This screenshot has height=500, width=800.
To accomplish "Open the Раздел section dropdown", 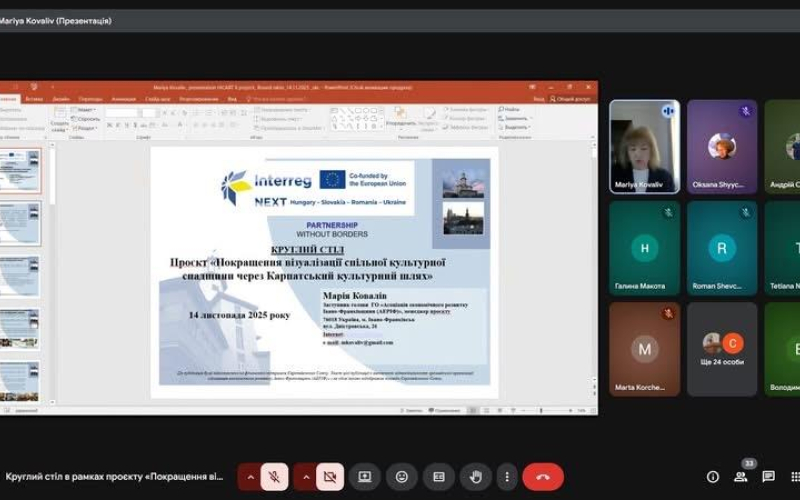I will click(85, 128).
